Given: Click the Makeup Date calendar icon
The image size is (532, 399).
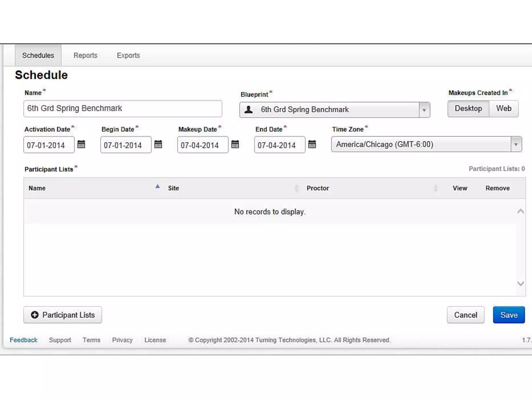Looking at the screenshot, I should [235, 144].
